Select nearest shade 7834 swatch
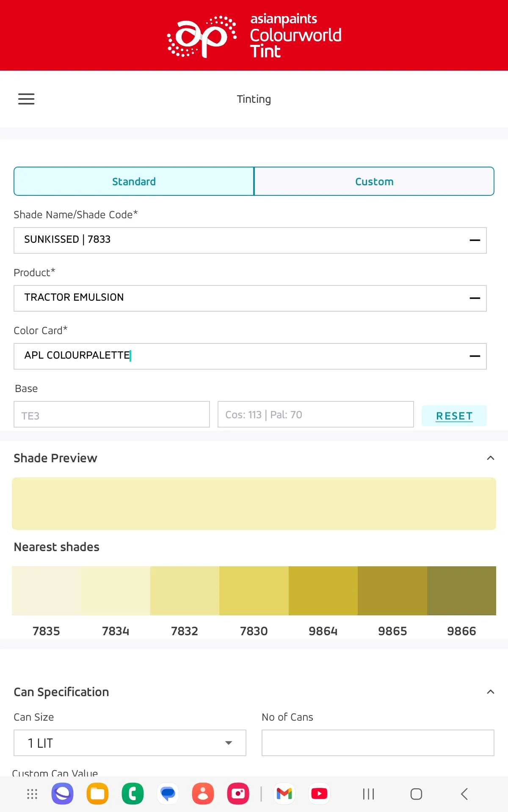This screenshot has width=508, height=812. coord(116,591)
